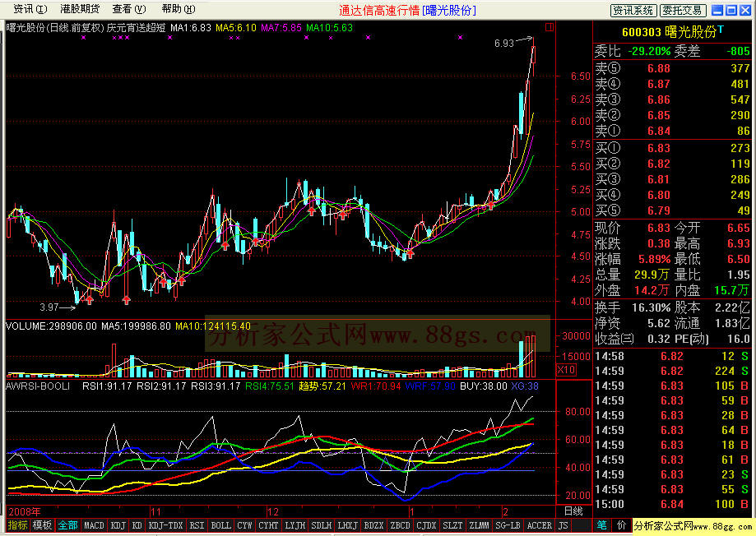The width and height of the screenshot is (756, 536).
Task: Click the 买⑤ 6.79 order row
Action: coord(671,210)
